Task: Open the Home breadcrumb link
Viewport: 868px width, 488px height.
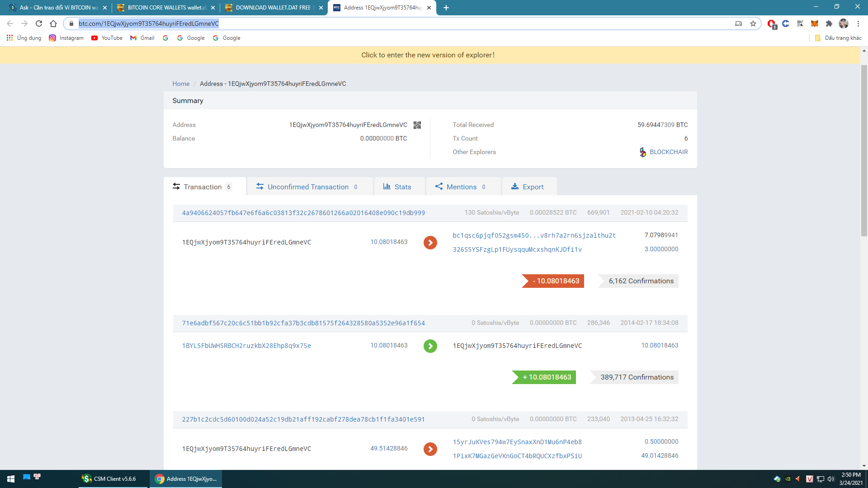Action: point(181,84)
